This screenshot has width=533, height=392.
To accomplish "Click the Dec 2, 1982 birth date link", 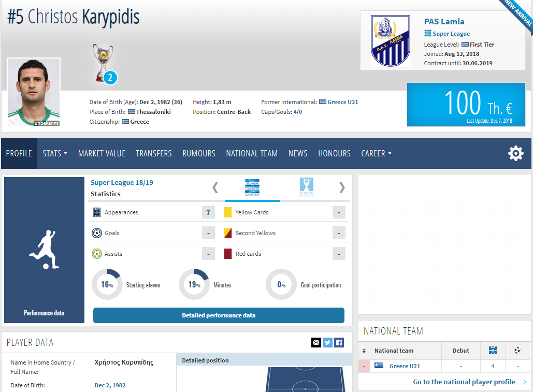I will [x=110, y=385].
